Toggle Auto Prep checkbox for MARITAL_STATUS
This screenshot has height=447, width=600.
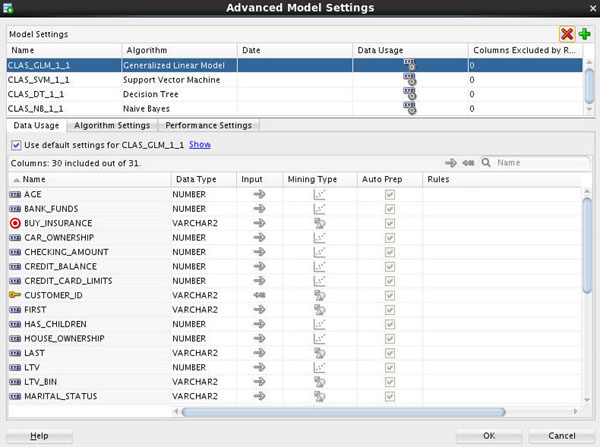coord(390,396)
